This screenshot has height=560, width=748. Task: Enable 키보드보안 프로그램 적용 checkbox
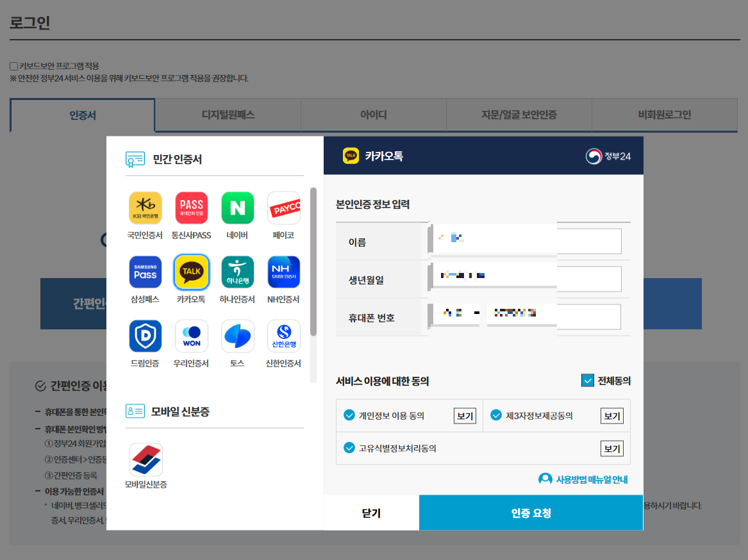[14, 66]
